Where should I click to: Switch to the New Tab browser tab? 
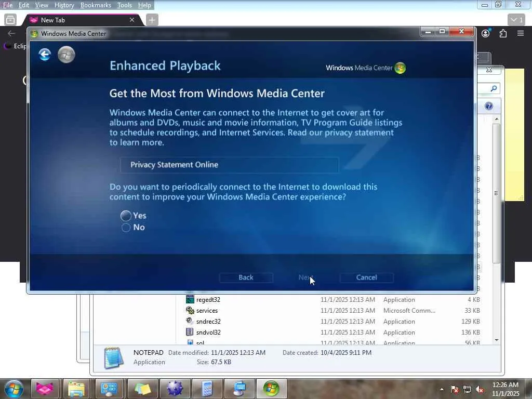pos(82,20)
